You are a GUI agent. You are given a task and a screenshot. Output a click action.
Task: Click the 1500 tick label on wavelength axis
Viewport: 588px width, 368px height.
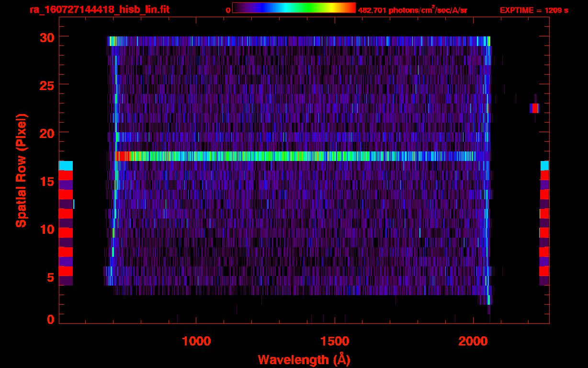[335, 341]
